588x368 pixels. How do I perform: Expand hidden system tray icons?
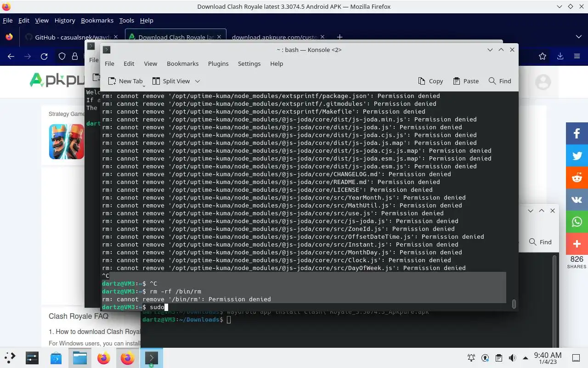pyautogui.click(x=525, y=358)
